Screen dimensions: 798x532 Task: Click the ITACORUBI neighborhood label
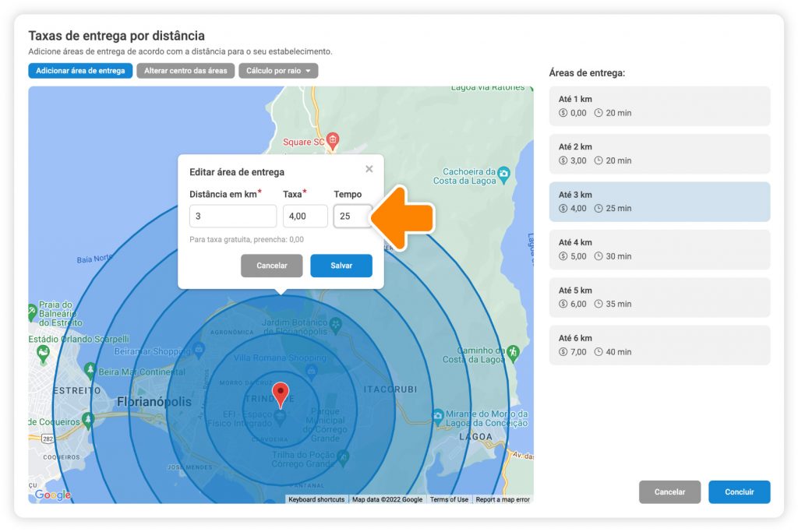point(390,389)
